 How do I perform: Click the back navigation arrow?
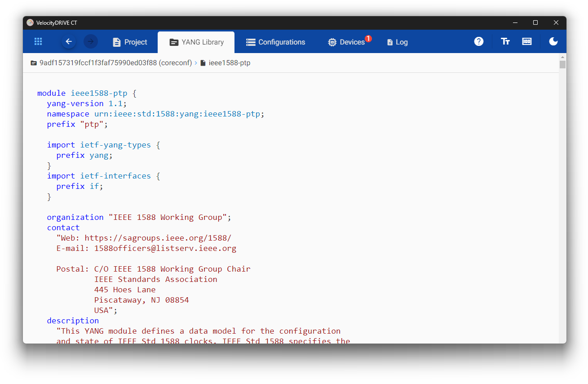[69, 42]
